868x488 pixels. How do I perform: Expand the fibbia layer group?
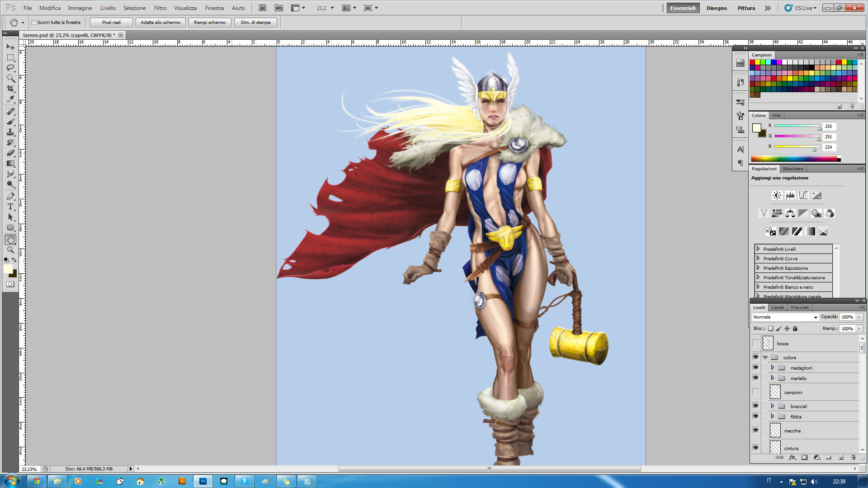coord(773,417)
